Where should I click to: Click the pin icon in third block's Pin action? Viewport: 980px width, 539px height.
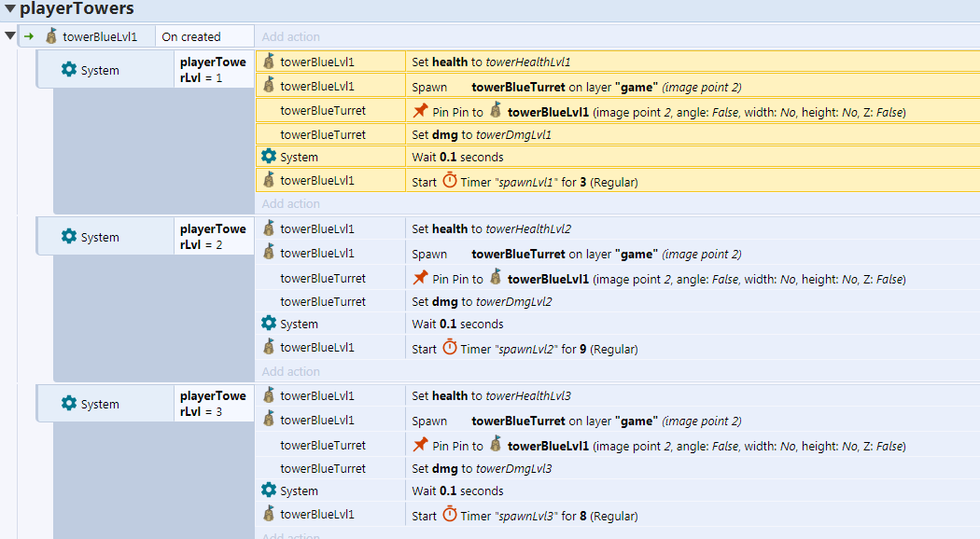(x=421, y=444)
